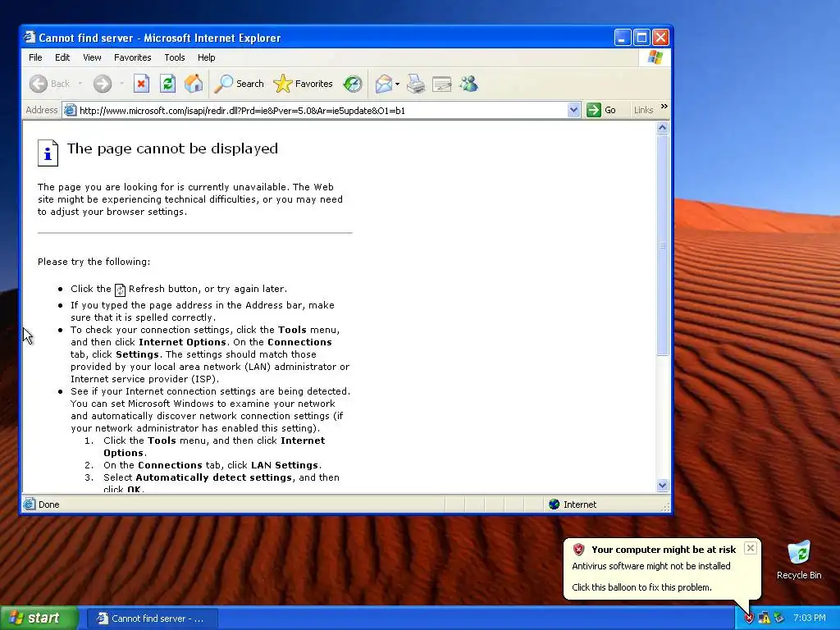Click the Mail envelope icon
Viewport: 840px width, 630px height.
click(384, 84)
